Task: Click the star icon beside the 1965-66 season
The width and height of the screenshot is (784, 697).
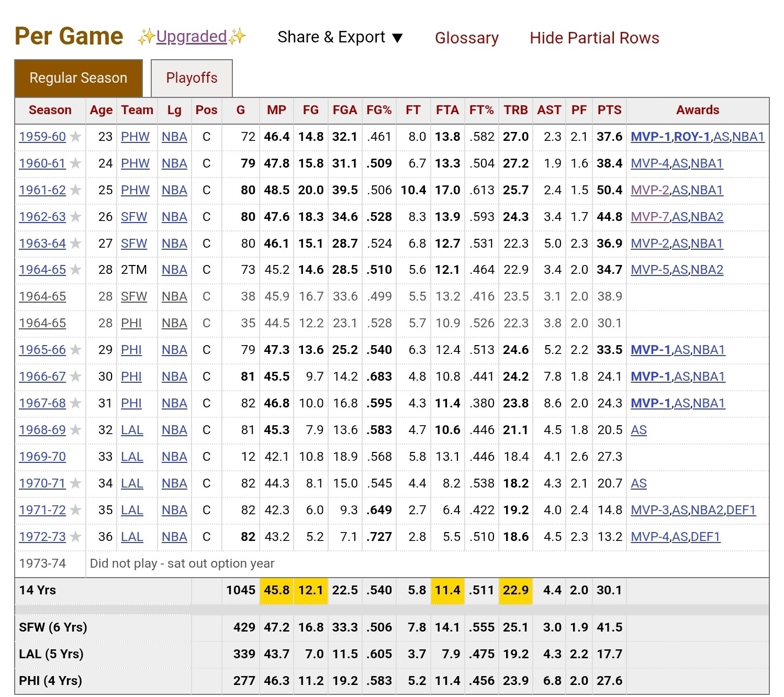Action: [76, 350]
